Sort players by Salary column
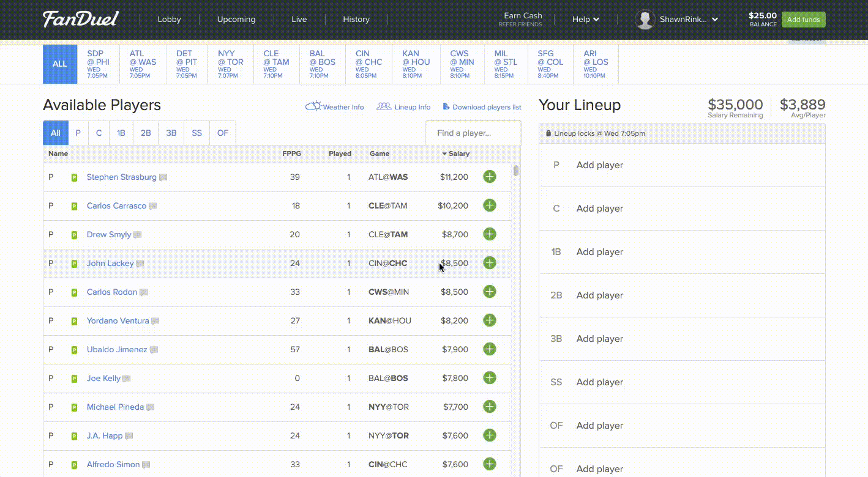868x477 pixels. (x=456, y=153)
